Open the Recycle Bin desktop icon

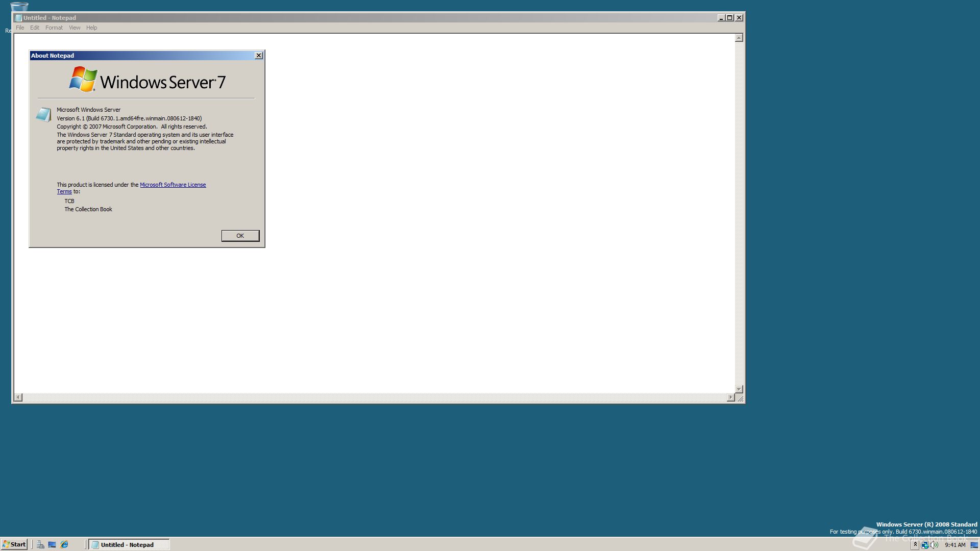coord(19,7)
